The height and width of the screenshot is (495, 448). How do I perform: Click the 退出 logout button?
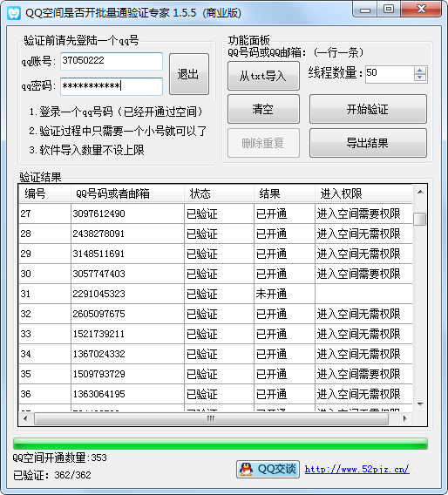(x=189, y=74)
